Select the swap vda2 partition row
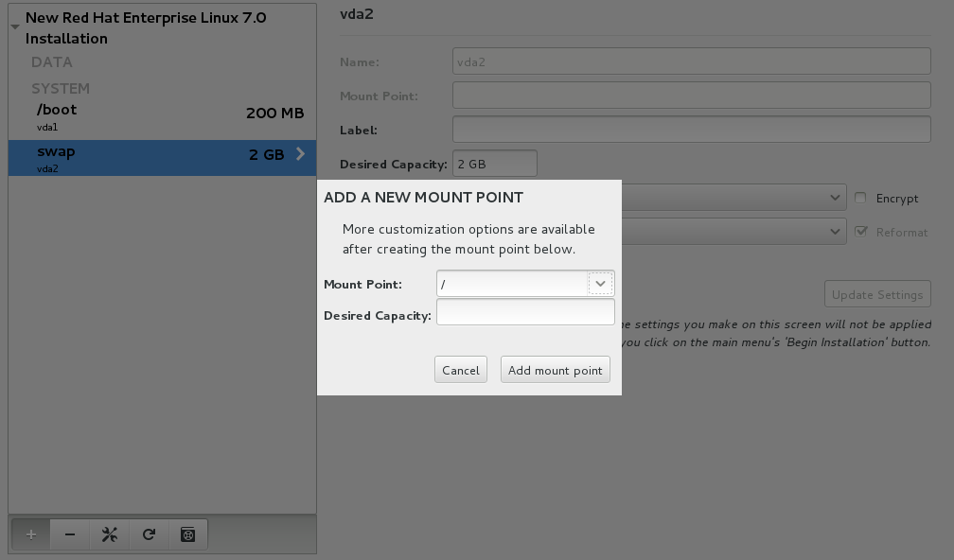The width and height of the screenshot is (954, 560). click(163, 158)
